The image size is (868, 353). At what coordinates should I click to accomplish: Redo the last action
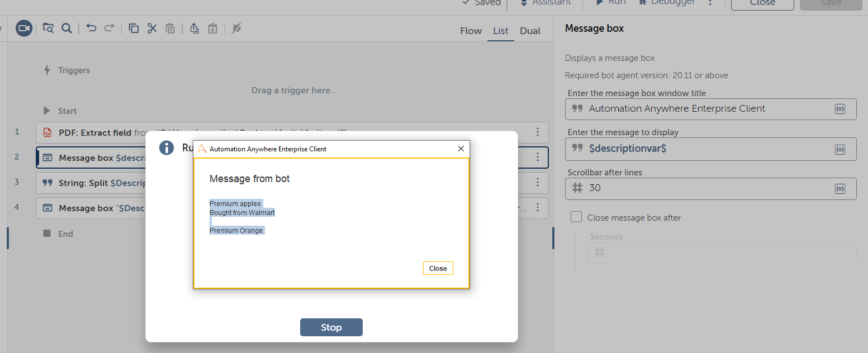pos(110,28)
